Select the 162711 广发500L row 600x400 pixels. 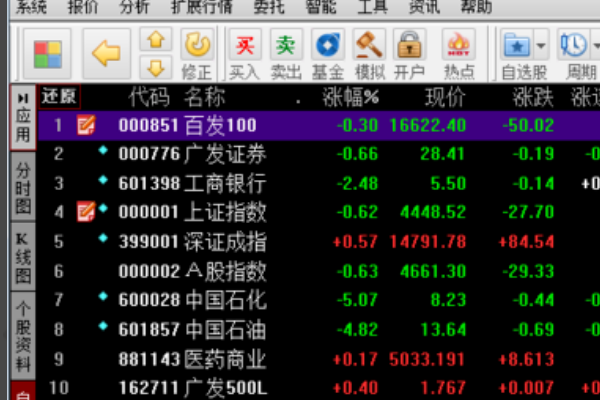[319, 388]
